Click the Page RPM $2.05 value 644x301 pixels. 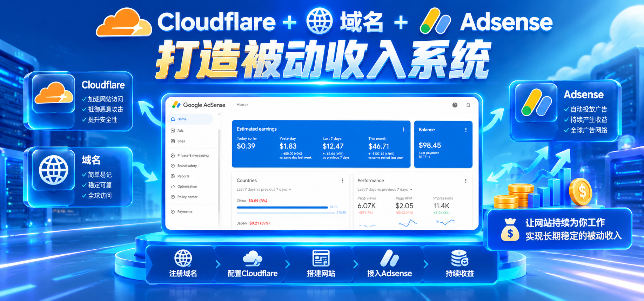404,206
